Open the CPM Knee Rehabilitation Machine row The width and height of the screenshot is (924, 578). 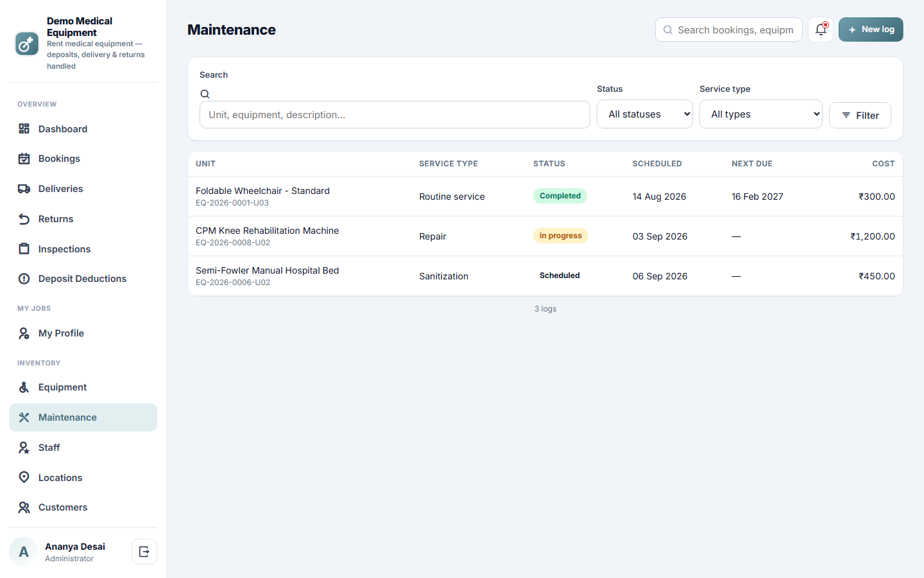545,236
